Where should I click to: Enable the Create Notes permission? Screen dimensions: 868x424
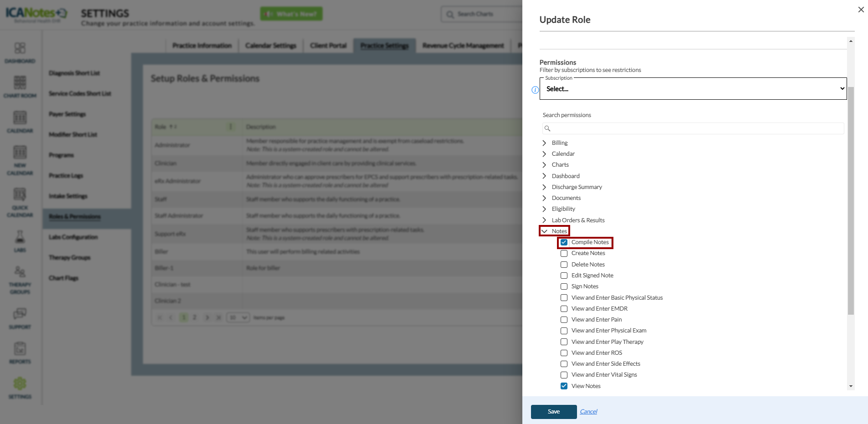point(564,253)
